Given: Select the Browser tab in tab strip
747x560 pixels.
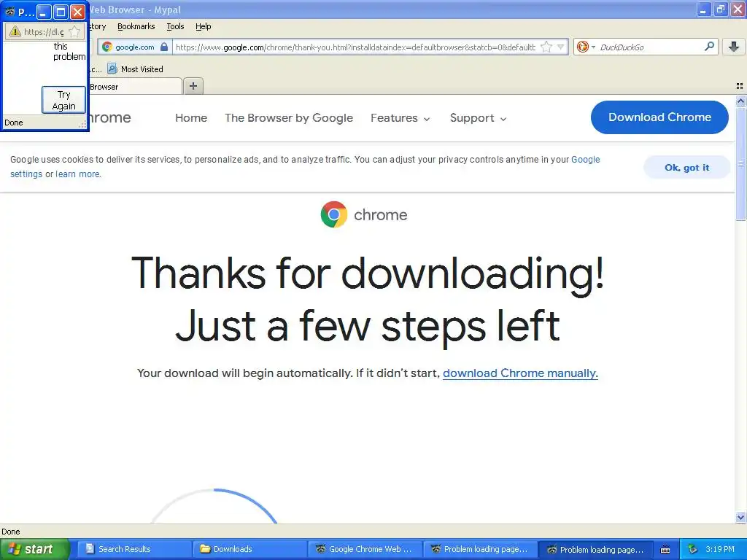Looking at the screenshot, I should click(135, 87).
